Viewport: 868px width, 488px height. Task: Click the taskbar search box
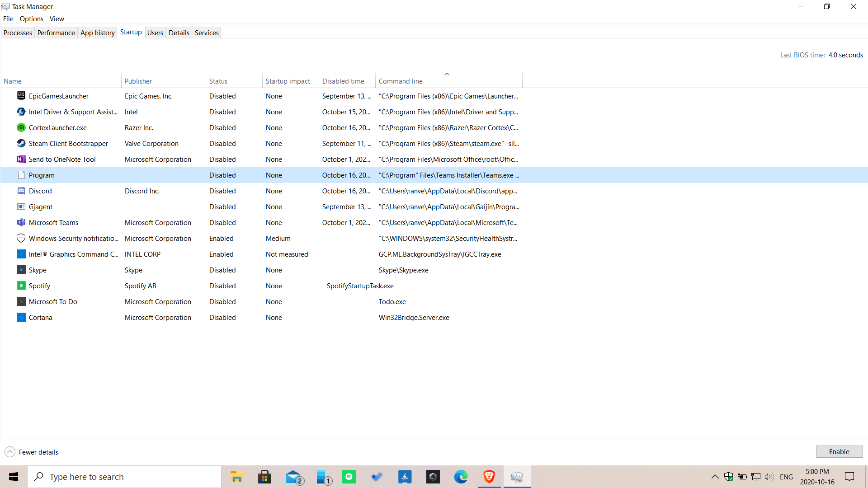pos(124,477)
